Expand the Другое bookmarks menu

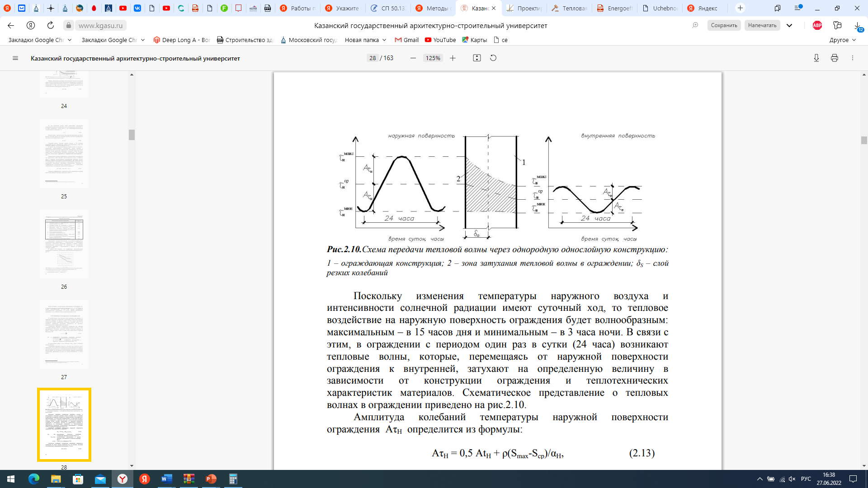tap(843, 40)
